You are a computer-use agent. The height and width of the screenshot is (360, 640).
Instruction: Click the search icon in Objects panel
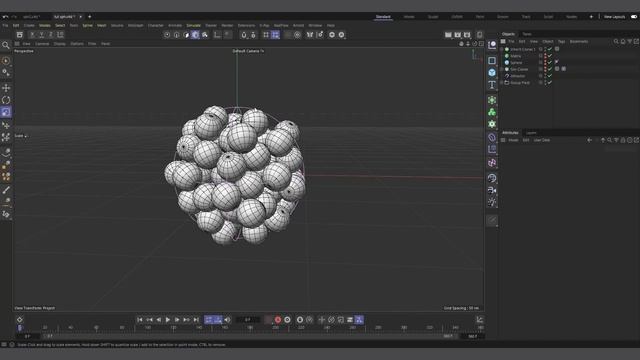(616, 41)
